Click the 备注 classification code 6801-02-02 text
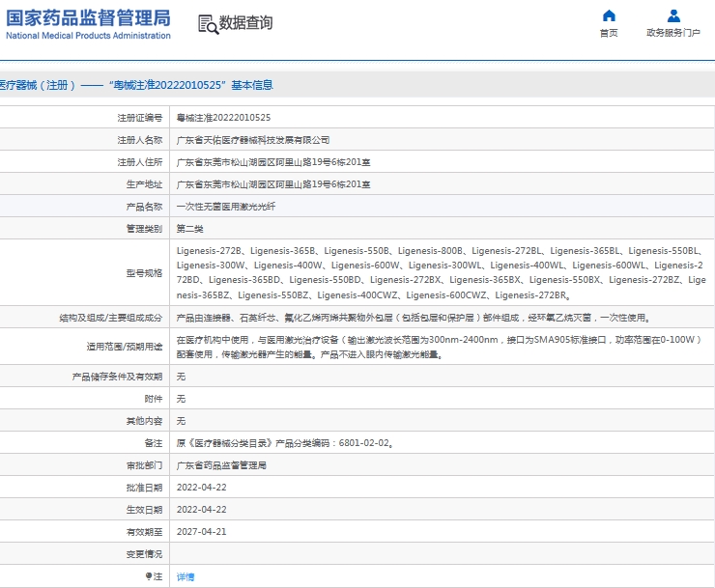715x588 pixels. pos(364,443)
